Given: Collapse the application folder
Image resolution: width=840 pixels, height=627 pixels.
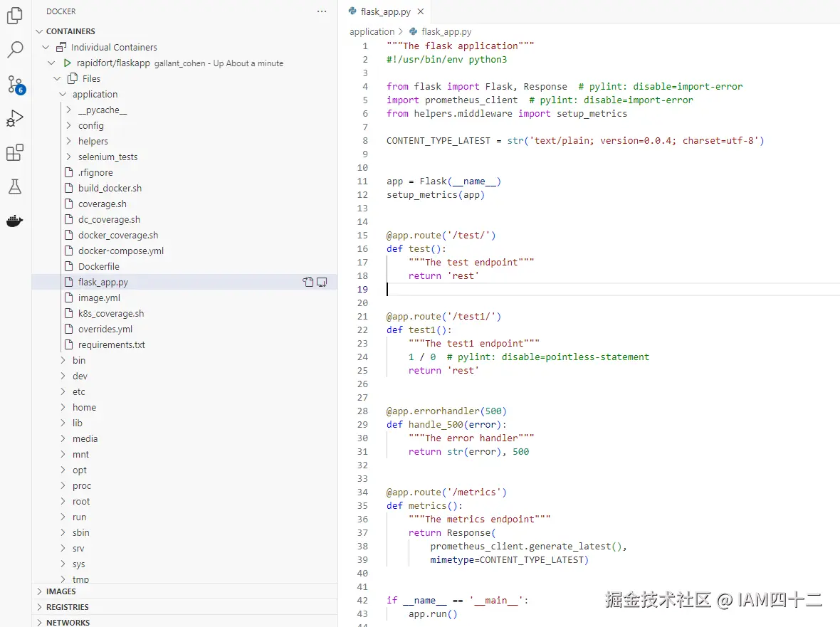Looking at the screenshot, I should (63, 94).
